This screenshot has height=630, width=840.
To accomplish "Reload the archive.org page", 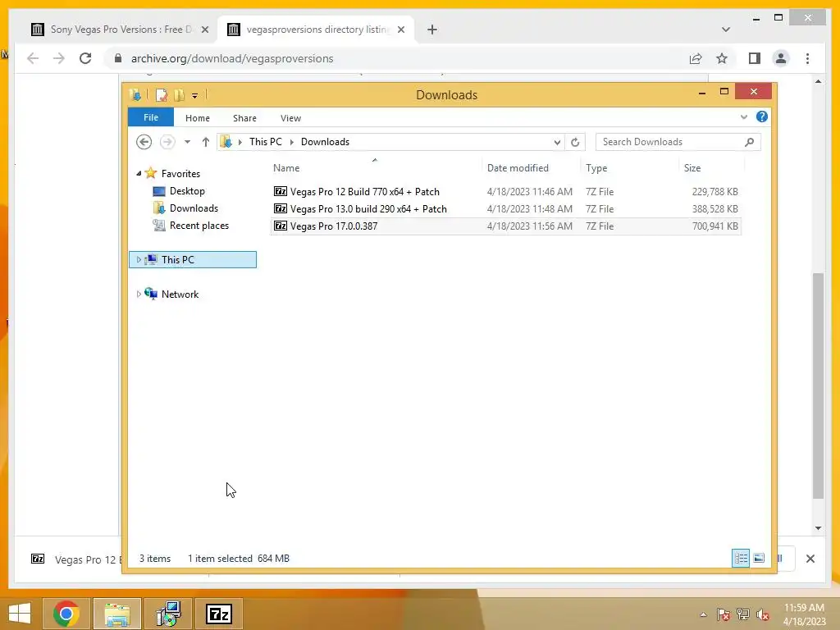I will click(x=85, y=58).
